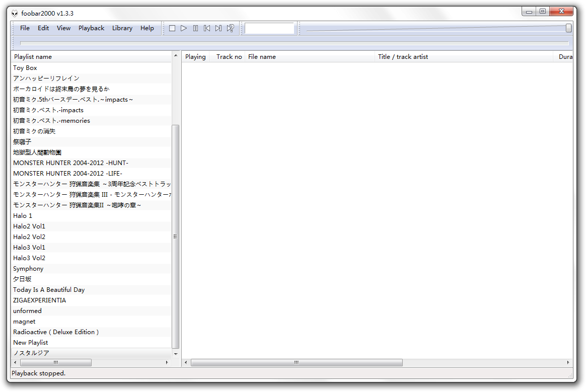Viewport: 586px width, 392px height.
Task: Select the 初音ミク.5thバースデー.ベスト playlist
Action: pyautogui.click(x=92, y=100)
